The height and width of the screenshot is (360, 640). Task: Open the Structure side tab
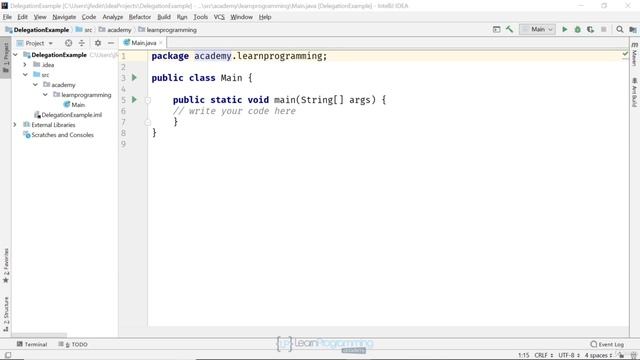pyautogui.click(x=6, y=313)
